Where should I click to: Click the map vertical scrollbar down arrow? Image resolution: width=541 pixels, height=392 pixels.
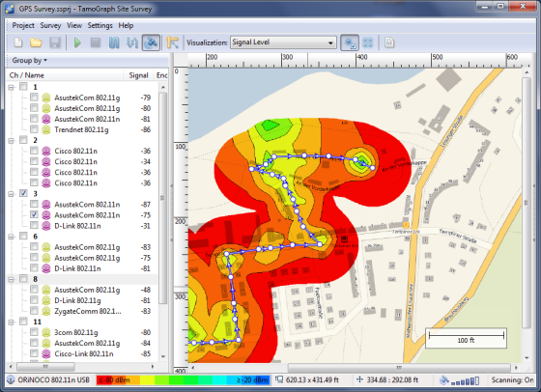[x=527, y=358]
